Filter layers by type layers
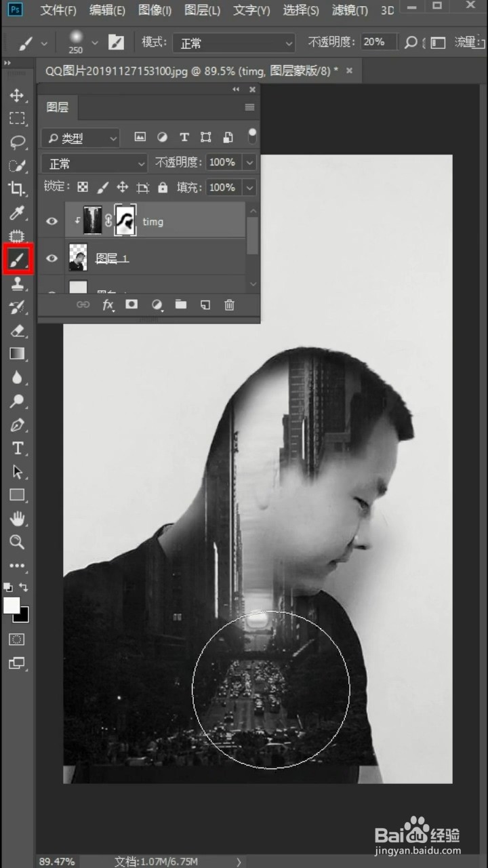This screenshot has height=868, width=488. [184, 137]
